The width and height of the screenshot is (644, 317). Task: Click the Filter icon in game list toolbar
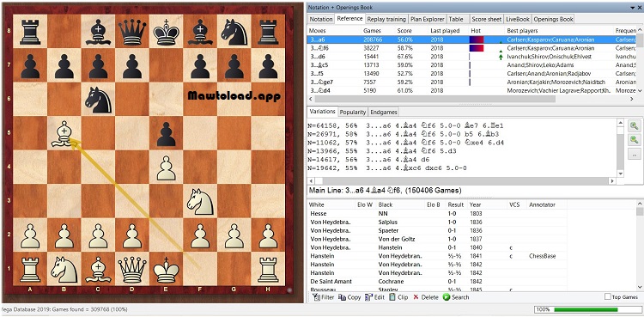point(316,297)
